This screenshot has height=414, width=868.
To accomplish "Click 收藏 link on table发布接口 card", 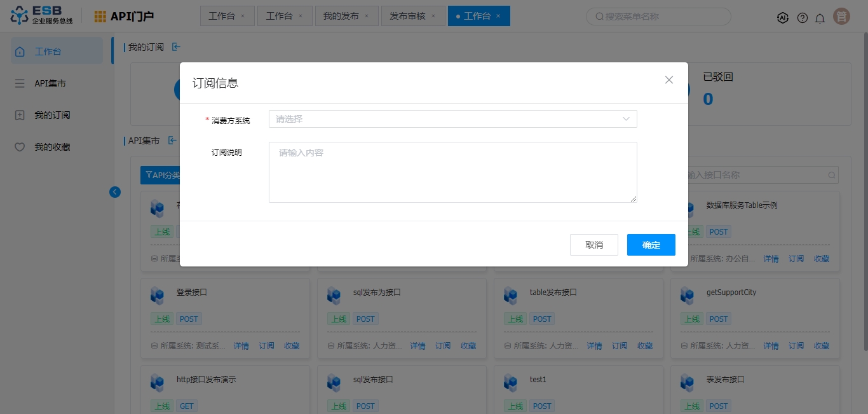I will pyautogui.click(x=645, y=346).
